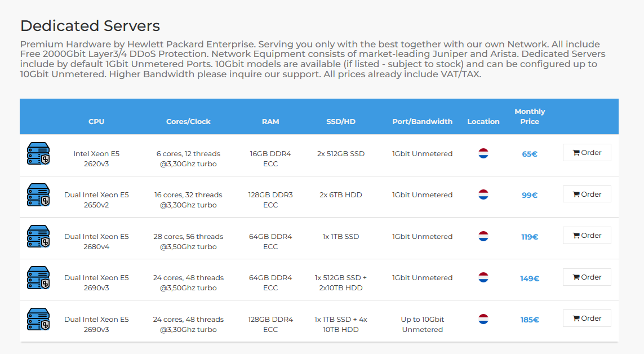Click the server icon for Xeon E5 2620v3
The height and width of the screenshot is (354, 644).
coord(38,153)
